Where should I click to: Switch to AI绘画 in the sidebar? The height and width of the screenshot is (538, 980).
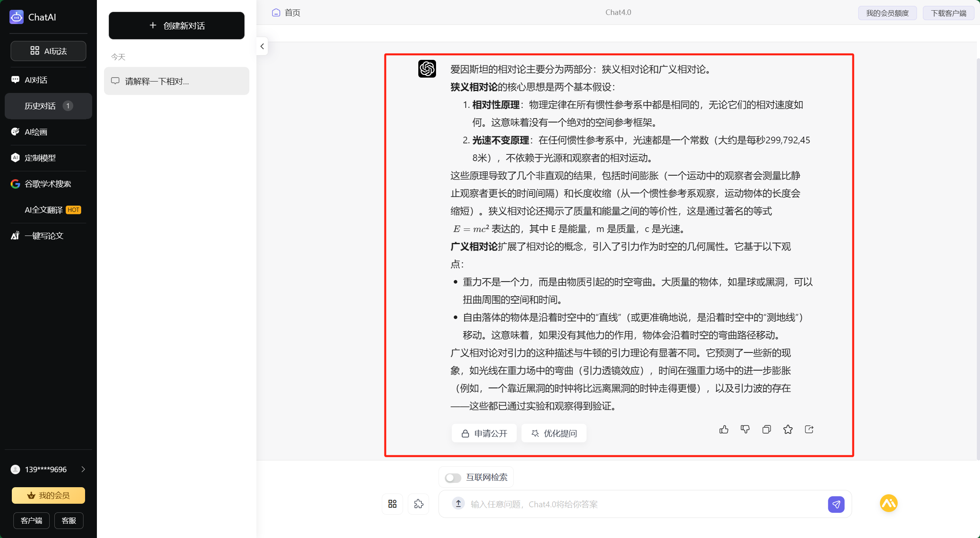tap(35, 132)
